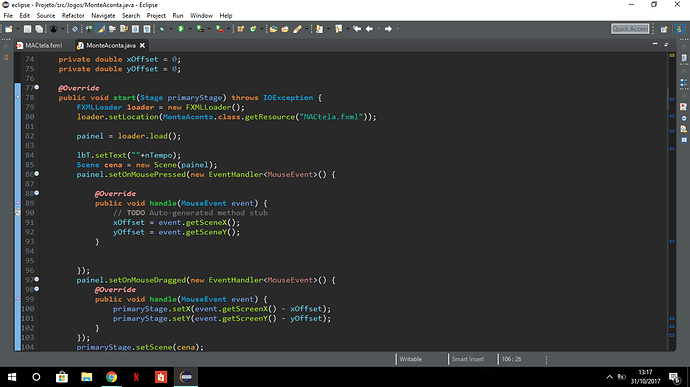
Task: Click the Forward navigation arrow in the toolbar
Action: [388, 29]
